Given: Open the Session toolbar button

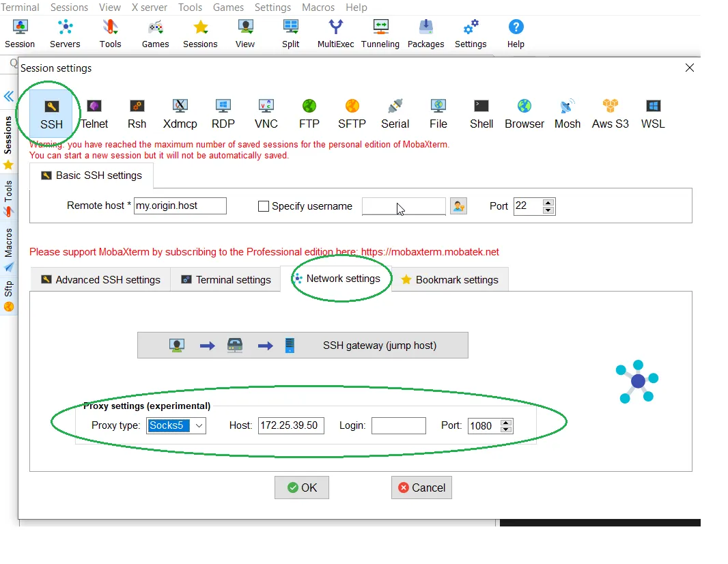Looking at the screenshot, I should (20, 34).
